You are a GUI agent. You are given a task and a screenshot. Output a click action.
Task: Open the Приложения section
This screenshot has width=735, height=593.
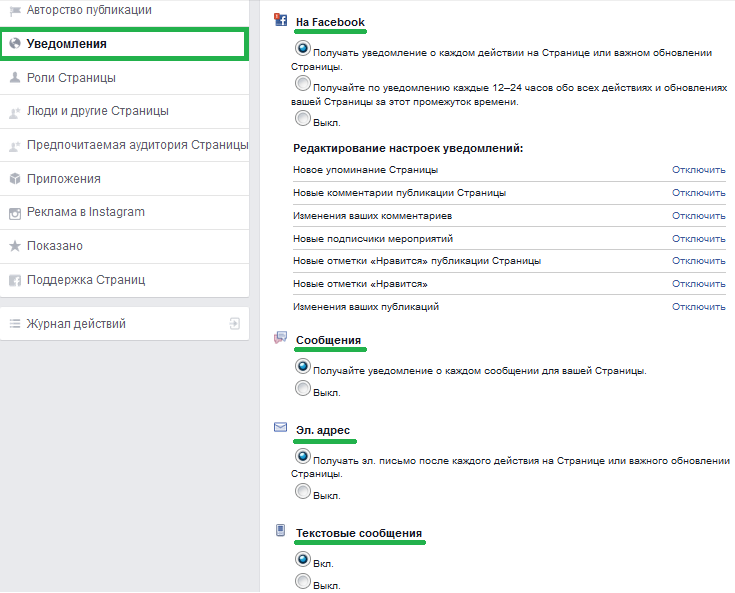point(124,179)
